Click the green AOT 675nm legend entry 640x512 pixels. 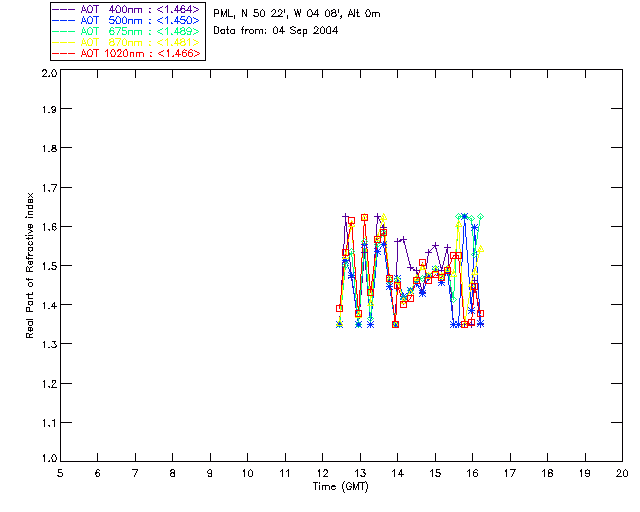point(127,31)
